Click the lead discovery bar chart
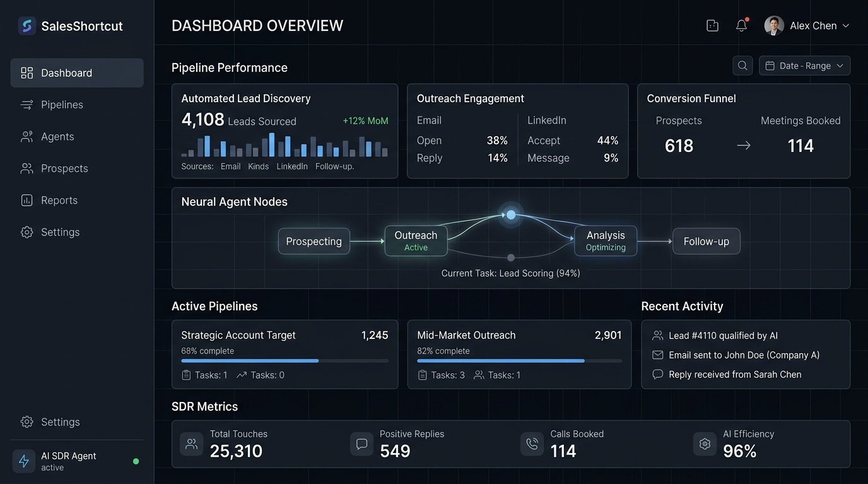The image size is (868, 484). 284,145
